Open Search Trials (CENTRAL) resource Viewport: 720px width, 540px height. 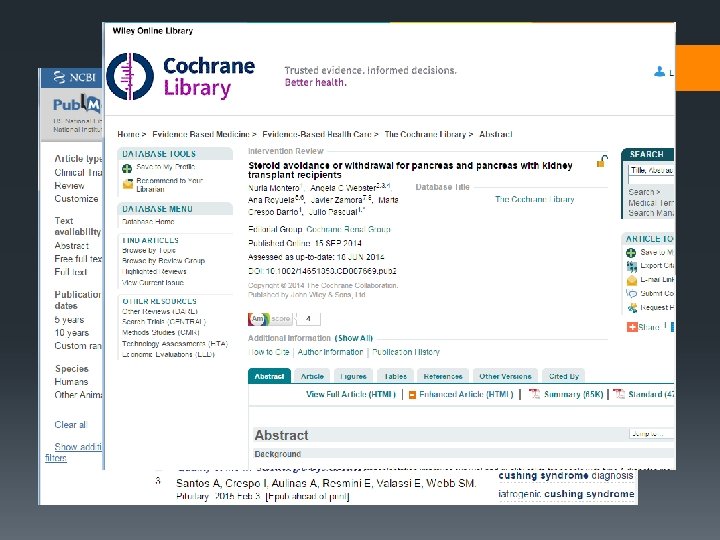point(164,322)
